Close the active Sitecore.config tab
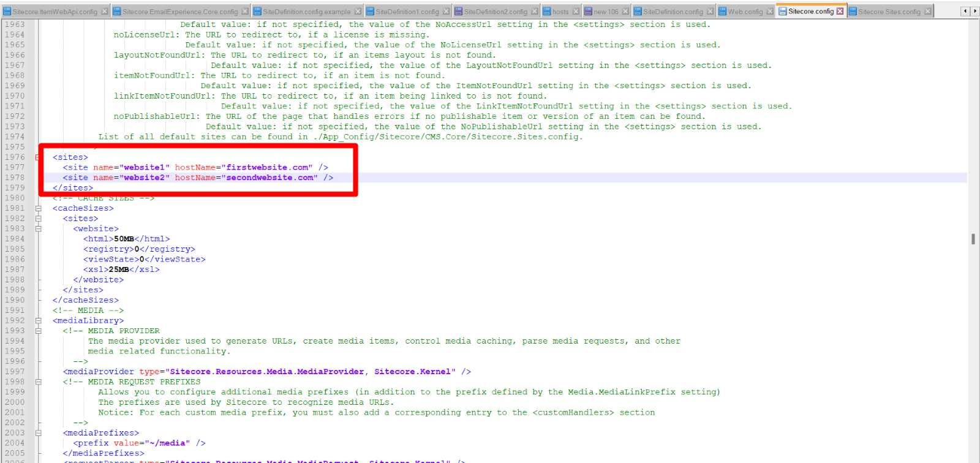 coord(840,10)
